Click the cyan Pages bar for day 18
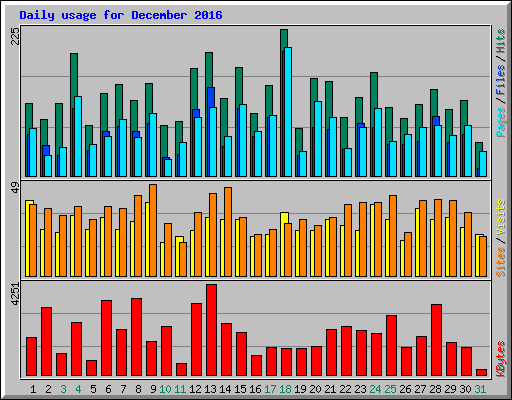Viewport: 512px width, 400px height. click(x=288, y=112)
